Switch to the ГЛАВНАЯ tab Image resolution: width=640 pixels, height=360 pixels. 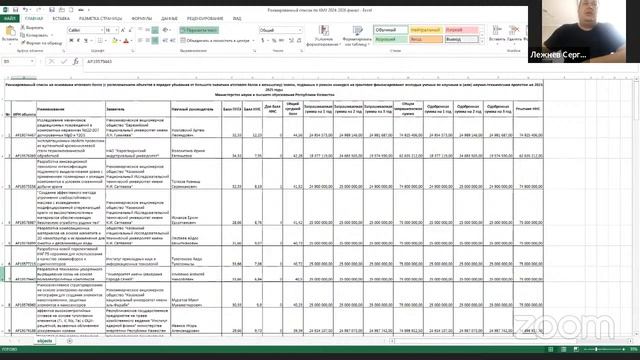point(34,18)
